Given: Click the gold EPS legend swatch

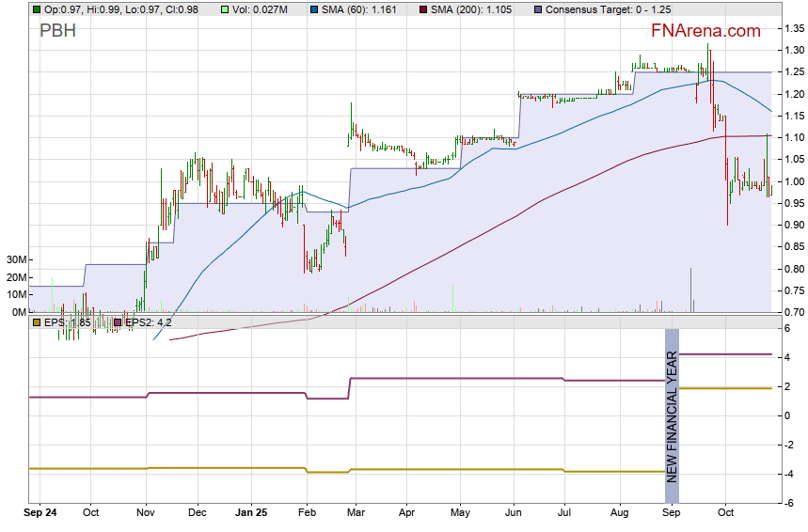Looking at the screenshot, I should (36, 322).
